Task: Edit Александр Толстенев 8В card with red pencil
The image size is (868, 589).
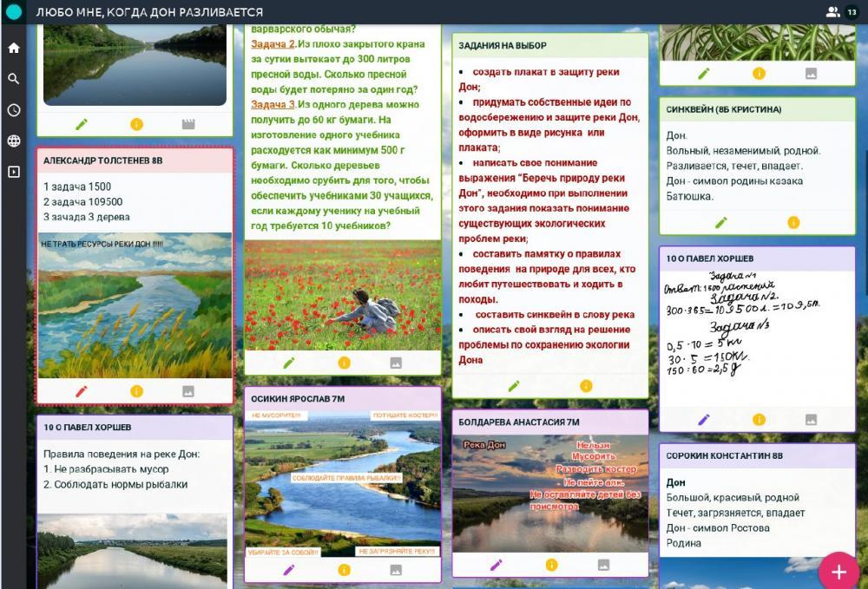Action: pos(82,391)
